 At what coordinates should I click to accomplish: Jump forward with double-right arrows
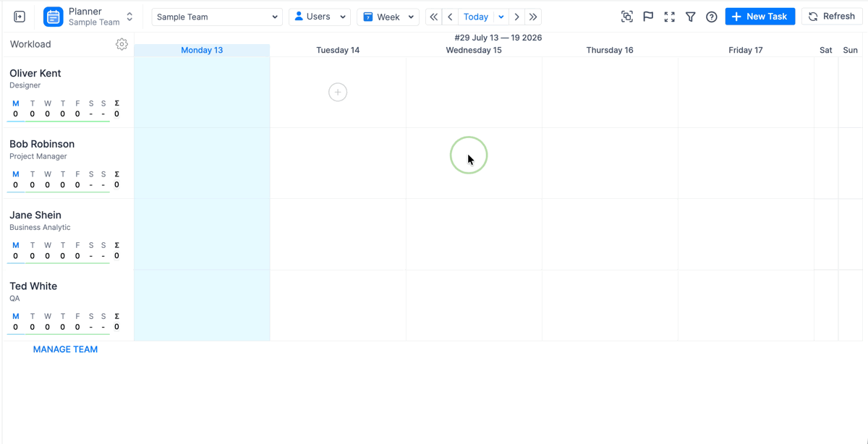pyautogui.click(x=533, y=17)
